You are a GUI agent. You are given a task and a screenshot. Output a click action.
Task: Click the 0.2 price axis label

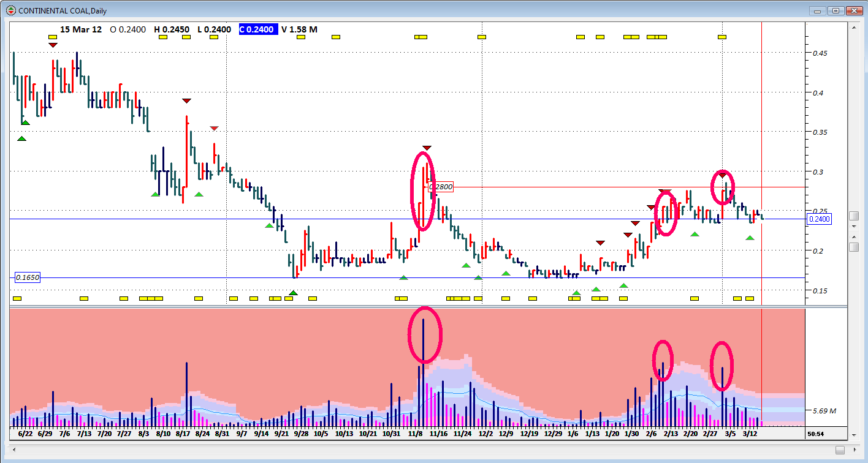point(818,250)
